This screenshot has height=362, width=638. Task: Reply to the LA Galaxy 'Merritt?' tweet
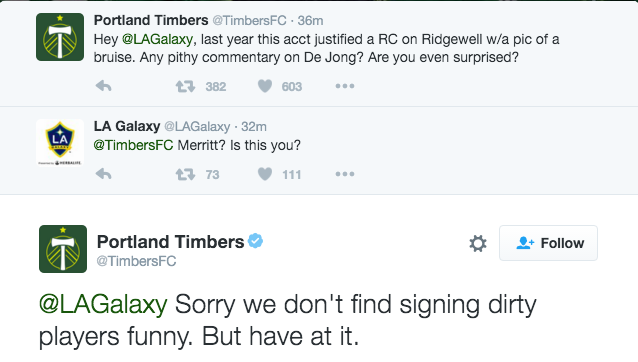coord(103,174)
